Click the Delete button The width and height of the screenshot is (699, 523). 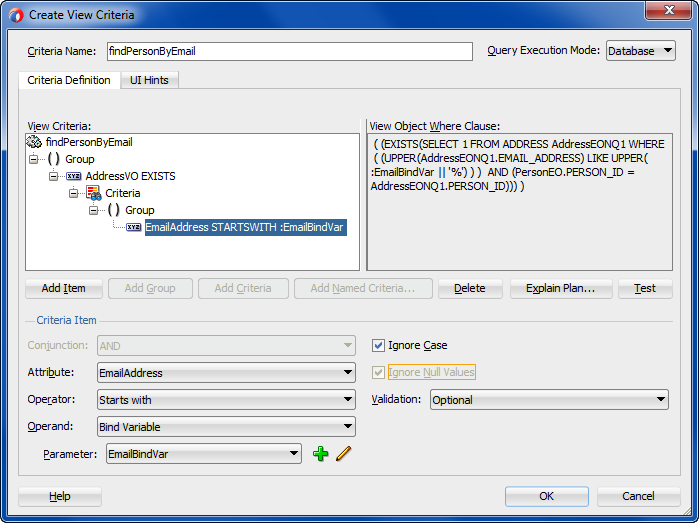click(x=470, y=288)
